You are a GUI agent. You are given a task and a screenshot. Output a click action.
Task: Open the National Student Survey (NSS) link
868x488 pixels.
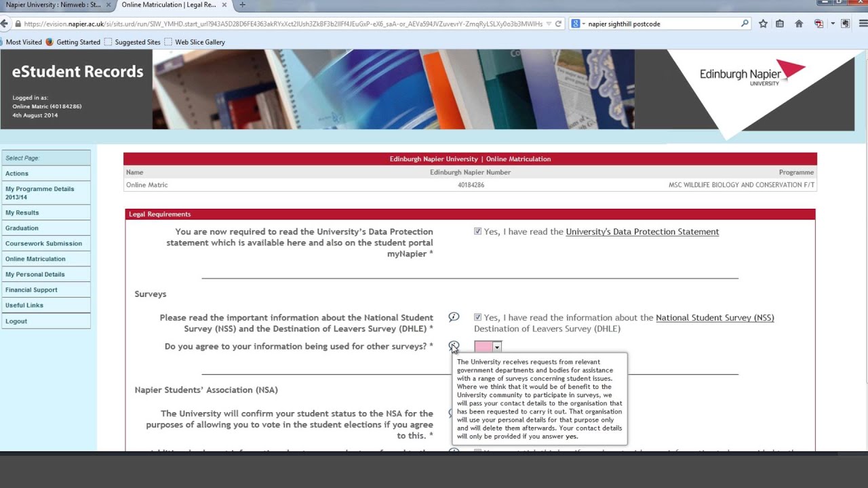click(715, 317)
